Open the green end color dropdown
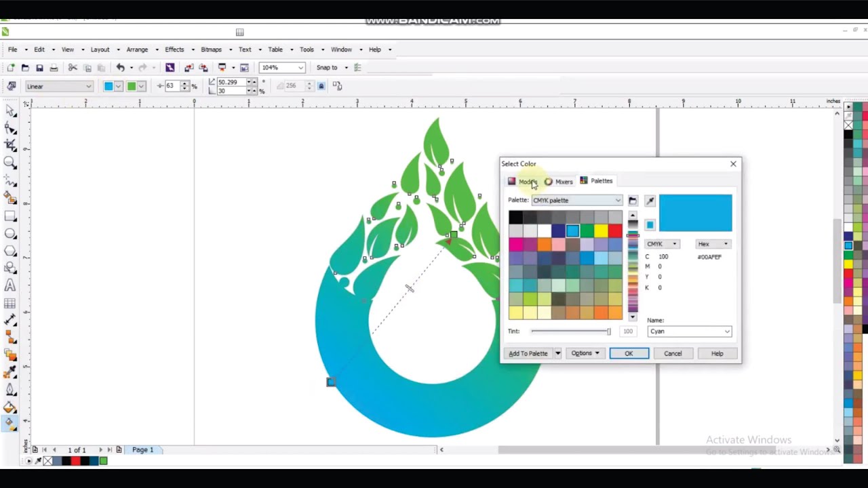 140,86
